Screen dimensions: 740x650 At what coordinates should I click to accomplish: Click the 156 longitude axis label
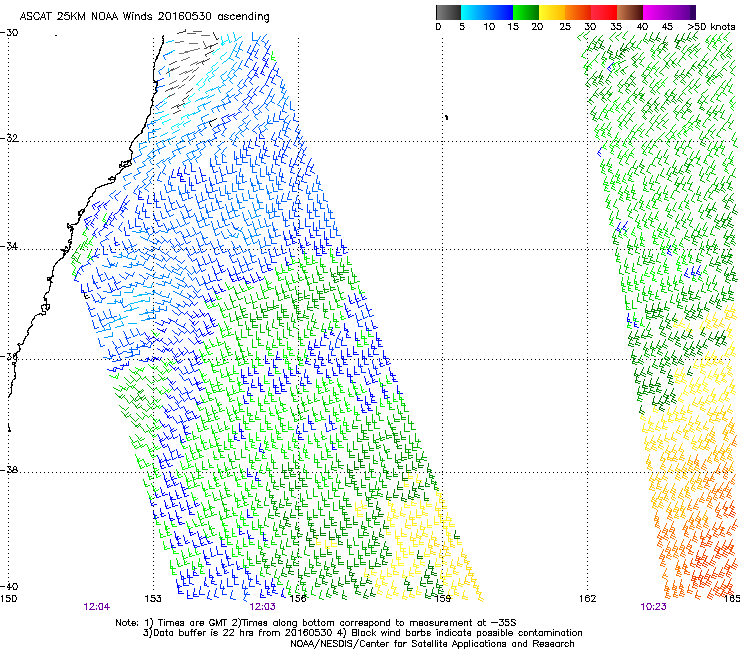click(298, 599)
